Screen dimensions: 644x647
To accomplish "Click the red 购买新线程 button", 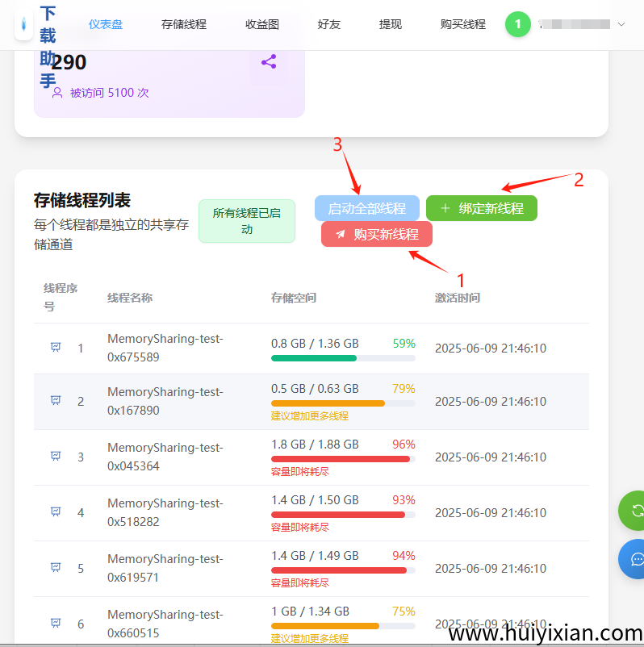I will point(377,234).
